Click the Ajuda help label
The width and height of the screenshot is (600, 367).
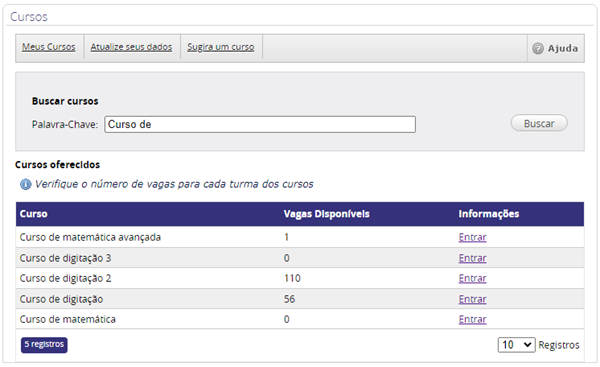[x=562, y=49]
